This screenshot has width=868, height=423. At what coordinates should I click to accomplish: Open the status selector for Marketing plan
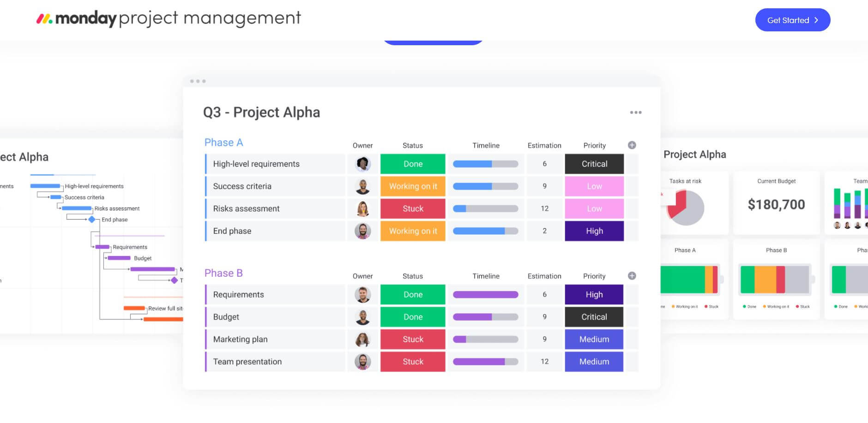tap(413, 339)
